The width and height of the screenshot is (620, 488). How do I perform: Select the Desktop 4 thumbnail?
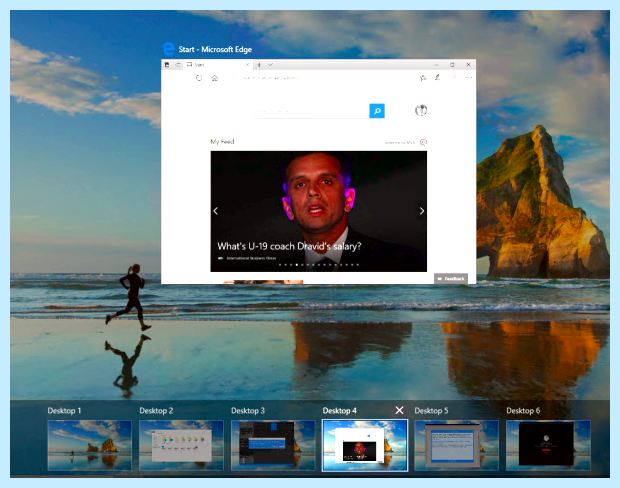tap(365, 445)
